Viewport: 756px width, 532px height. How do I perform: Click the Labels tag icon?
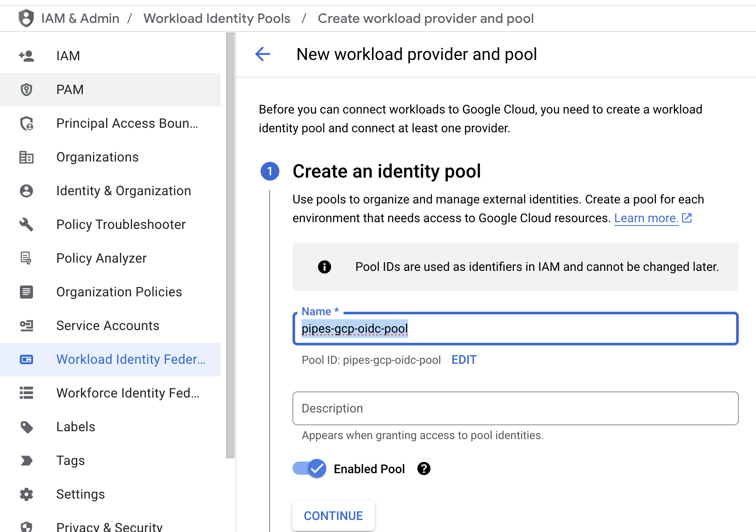[x=26, y=427]
